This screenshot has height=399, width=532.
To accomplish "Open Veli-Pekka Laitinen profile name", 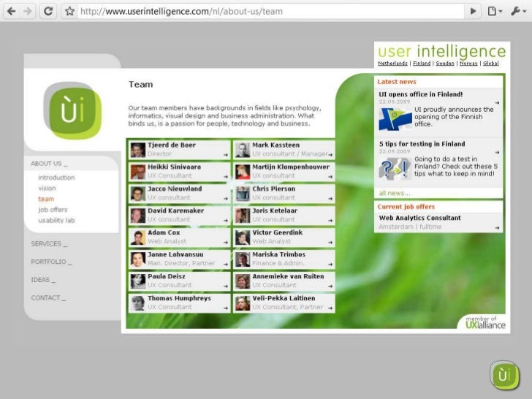I will click(x=284, y=298).
